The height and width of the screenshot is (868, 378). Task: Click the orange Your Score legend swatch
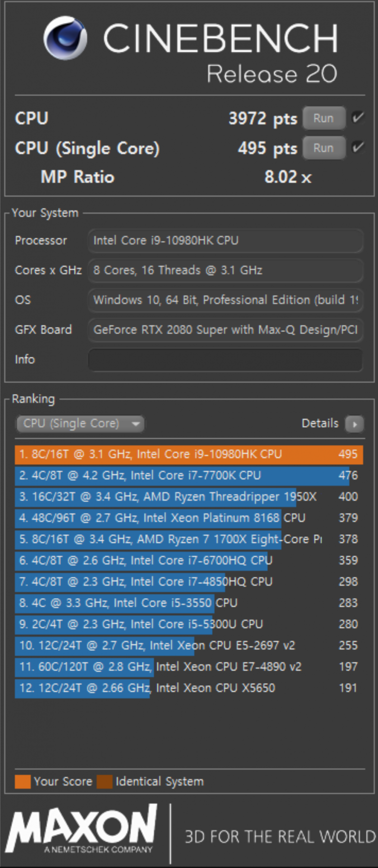tap(23, 781)
